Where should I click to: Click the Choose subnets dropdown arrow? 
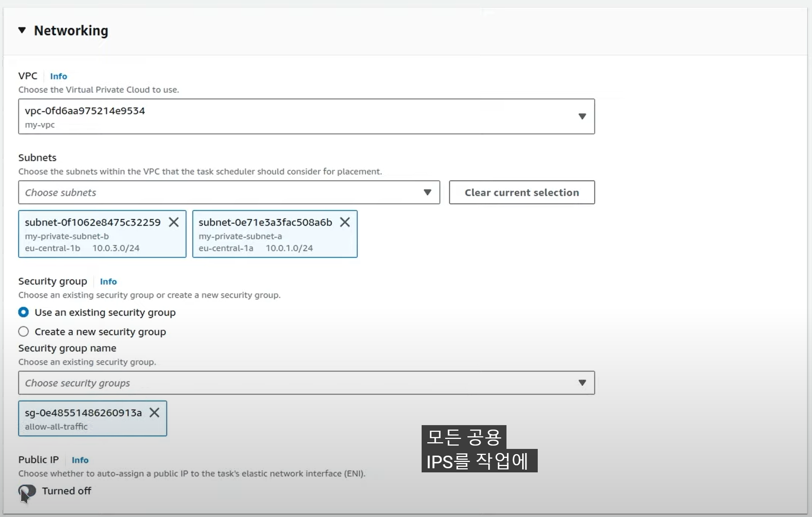tap(427, 192)
